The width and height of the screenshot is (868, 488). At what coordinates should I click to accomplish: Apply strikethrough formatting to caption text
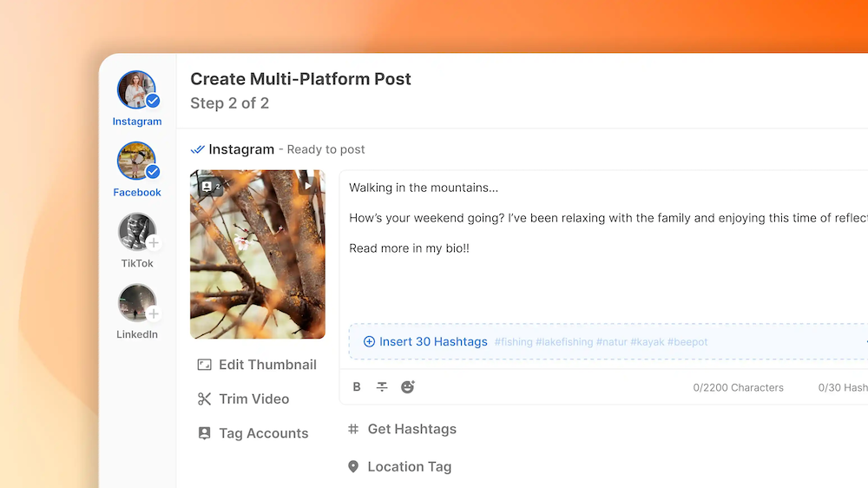click(x=382, y=387)
